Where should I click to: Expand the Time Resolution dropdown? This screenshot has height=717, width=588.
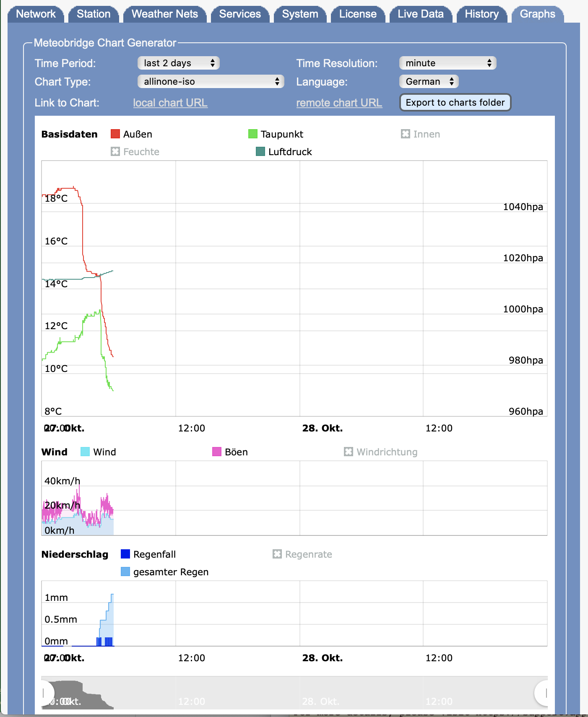click(x=448, y=63)
